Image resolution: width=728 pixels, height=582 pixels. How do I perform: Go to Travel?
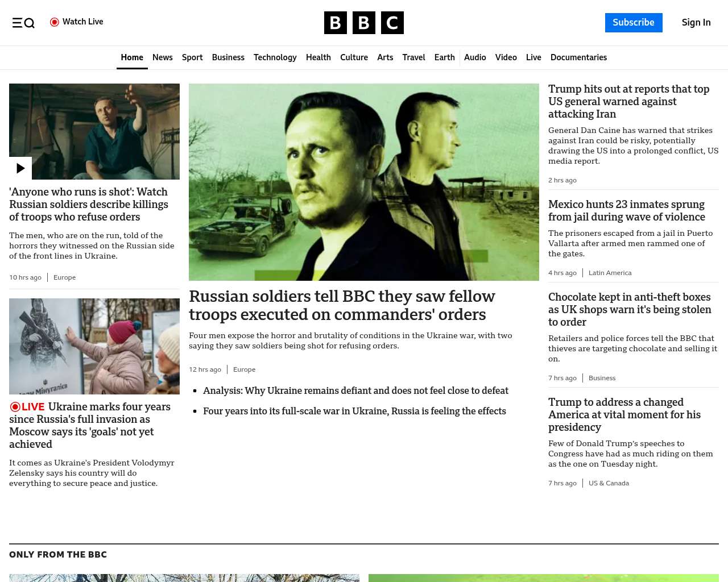tap(413, 57)
